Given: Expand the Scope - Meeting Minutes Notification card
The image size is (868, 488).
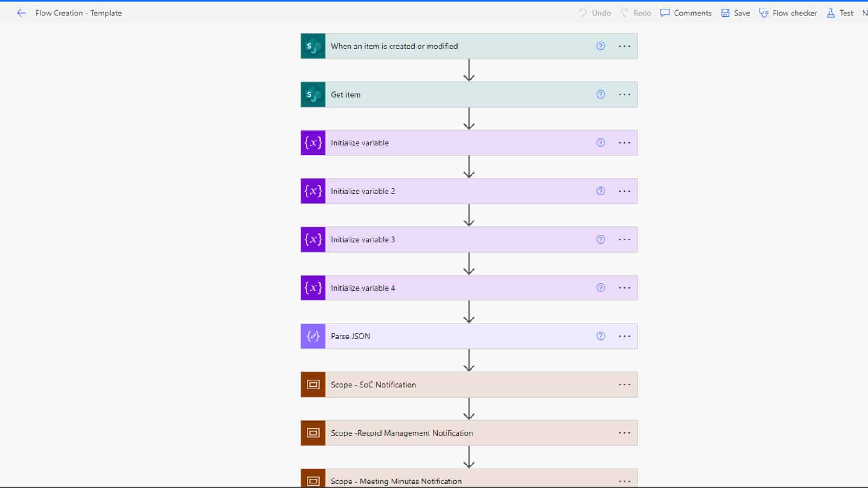Looking at the screenshot, I should 469,479.
